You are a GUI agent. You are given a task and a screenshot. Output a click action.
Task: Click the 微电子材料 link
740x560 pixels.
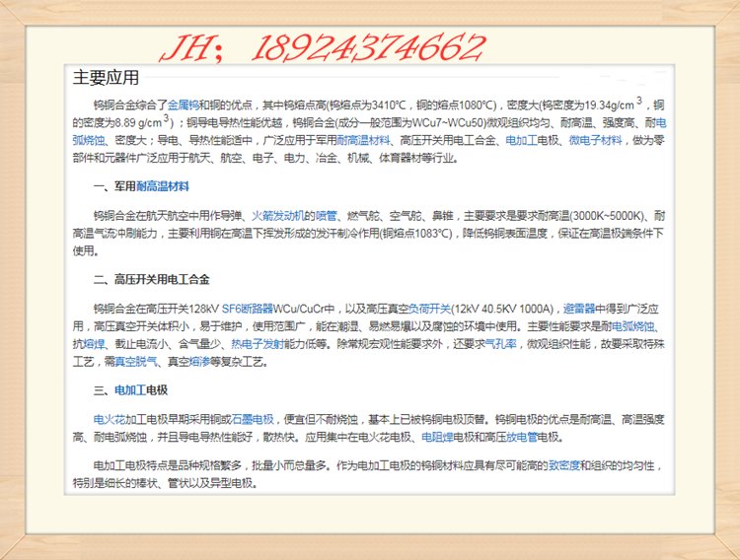click(x=596, y=141)
